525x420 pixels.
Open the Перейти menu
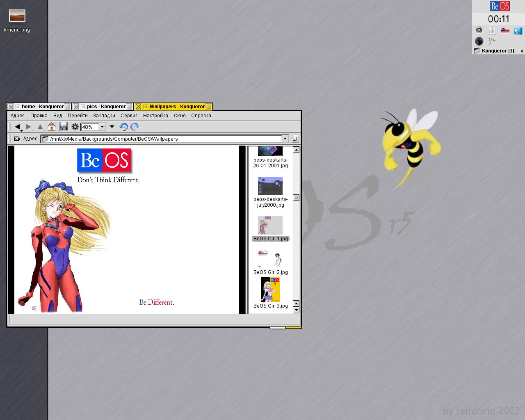[x=78, y=116]
